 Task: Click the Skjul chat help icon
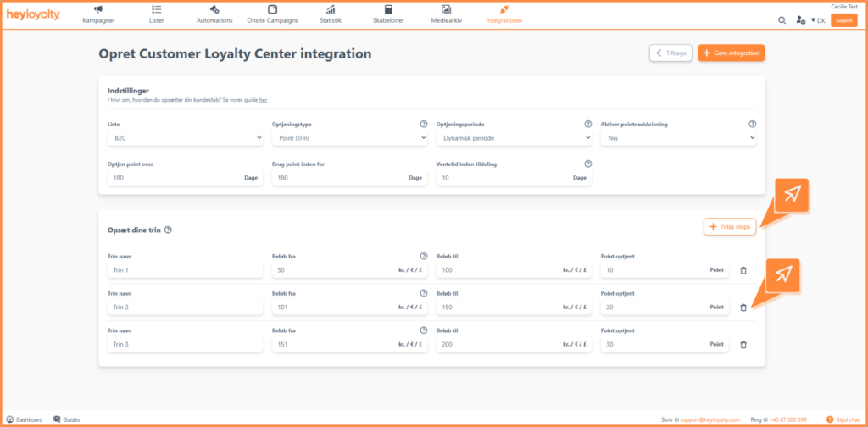tap(829, 419)
